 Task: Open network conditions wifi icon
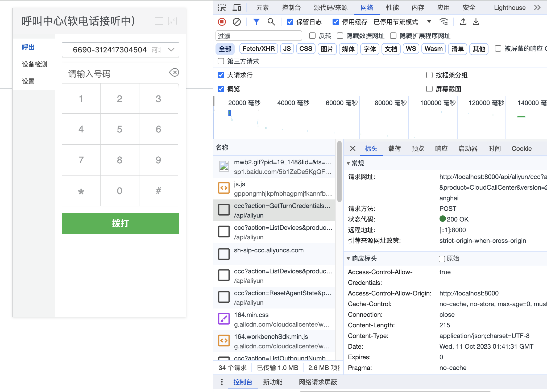pyautogui.click(x=444, y=22)
